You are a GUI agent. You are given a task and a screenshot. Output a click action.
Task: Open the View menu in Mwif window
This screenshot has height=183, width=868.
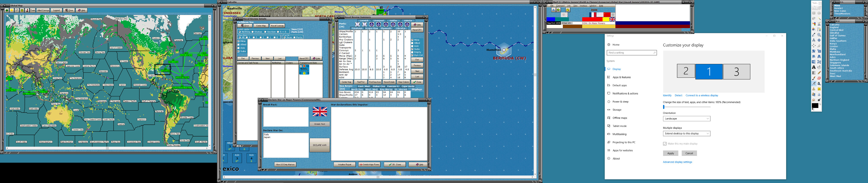[x=575, y=6]
